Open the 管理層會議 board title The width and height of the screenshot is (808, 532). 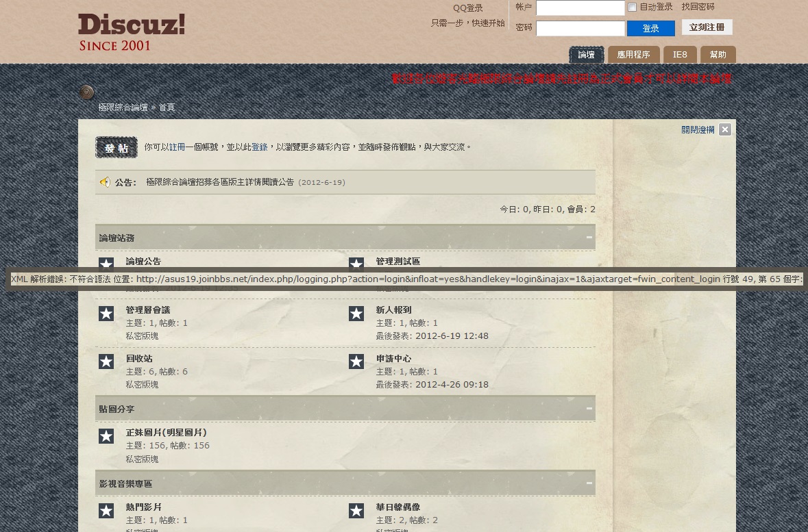pos(148,309)
